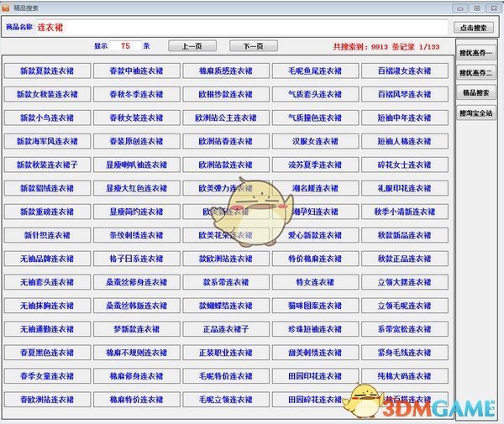
Task: Pick keyword 短袖中年连衣裙
Action: (405, 118)
